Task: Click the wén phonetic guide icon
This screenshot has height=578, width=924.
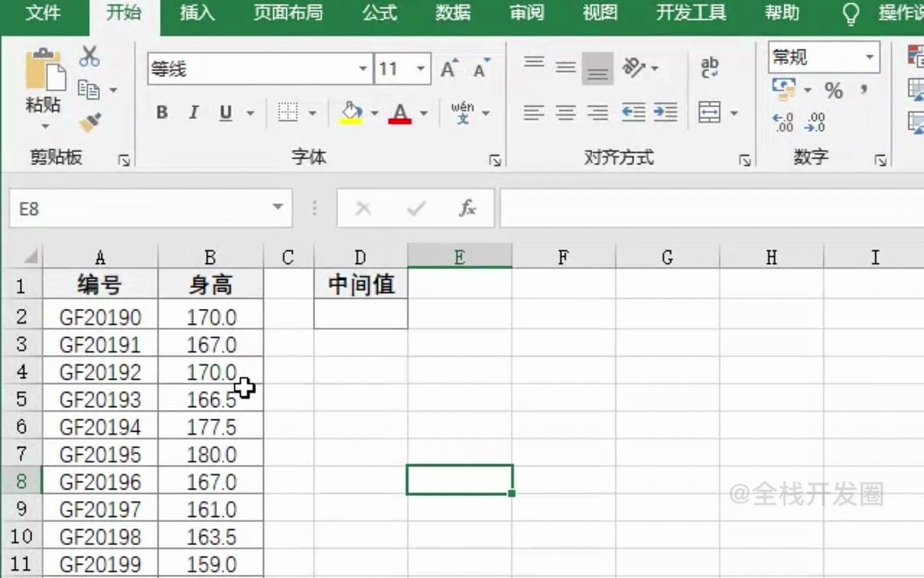Action: (x=463, y=112)
